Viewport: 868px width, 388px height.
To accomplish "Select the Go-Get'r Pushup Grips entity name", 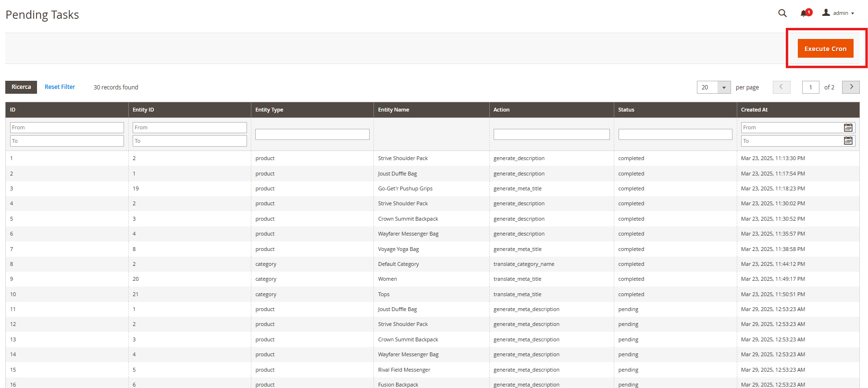I will [405, 188].
